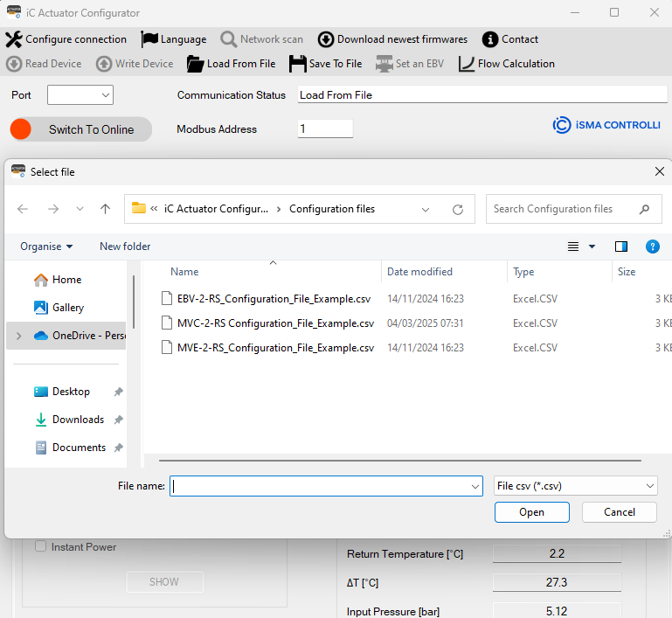Click Read Device icon
The image size is (672, 618).
point(14,64)
